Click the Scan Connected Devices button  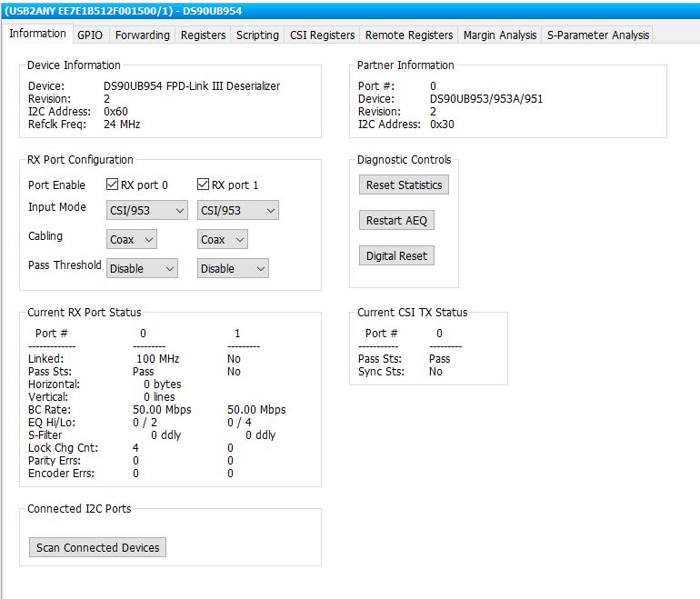[x=98, y=547]
